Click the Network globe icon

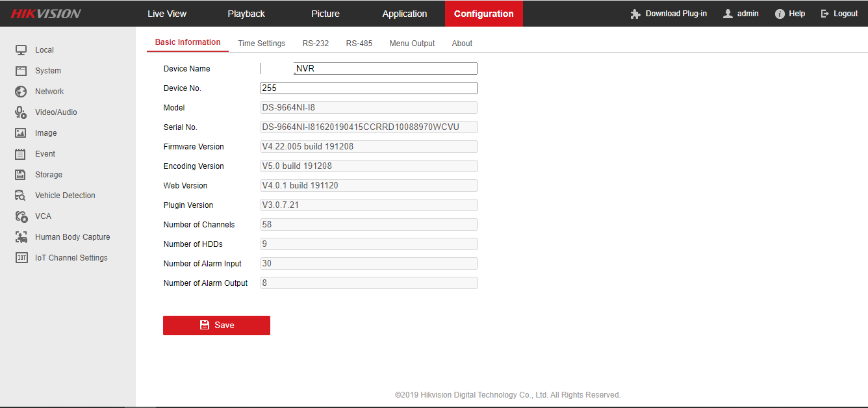tap(21, 92)
